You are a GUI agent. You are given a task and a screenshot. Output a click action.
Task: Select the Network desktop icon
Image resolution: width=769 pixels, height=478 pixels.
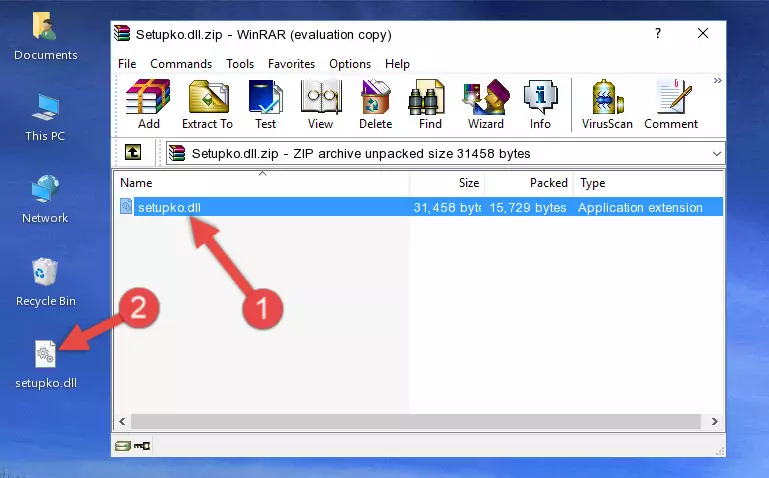(x=45, y=199)
